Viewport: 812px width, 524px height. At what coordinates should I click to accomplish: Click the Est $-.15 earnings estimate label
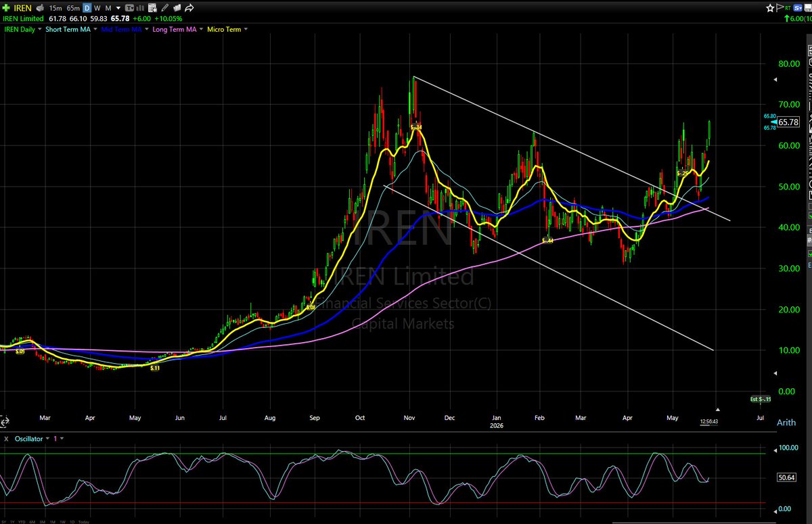(761, 400)
